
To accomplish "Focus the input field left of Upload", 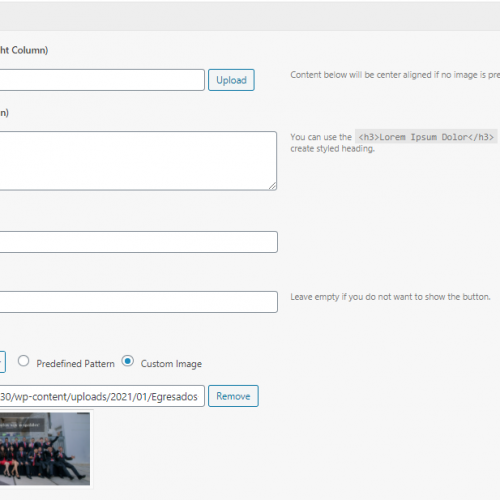I will click(102, 80).
